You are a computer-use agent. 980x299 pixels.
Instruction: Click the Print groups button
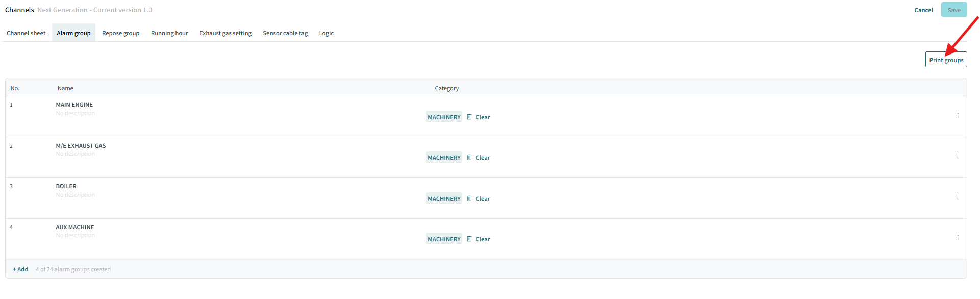[x=946, y=60]
